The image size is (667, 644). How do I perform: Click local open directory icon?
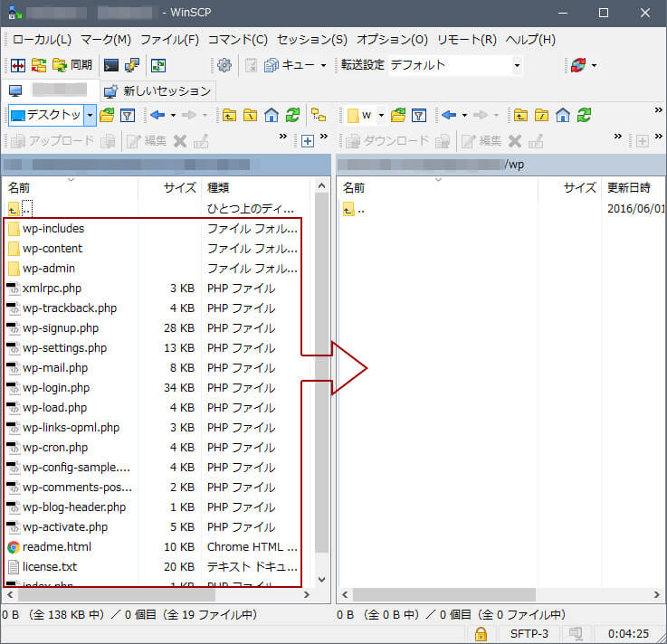coord(107,115)
